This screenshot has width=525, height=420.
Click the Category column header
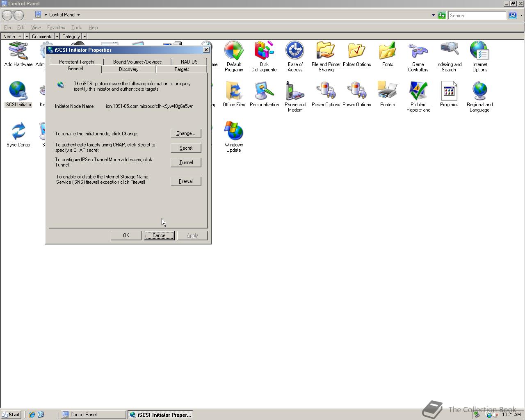coord(71,37)
